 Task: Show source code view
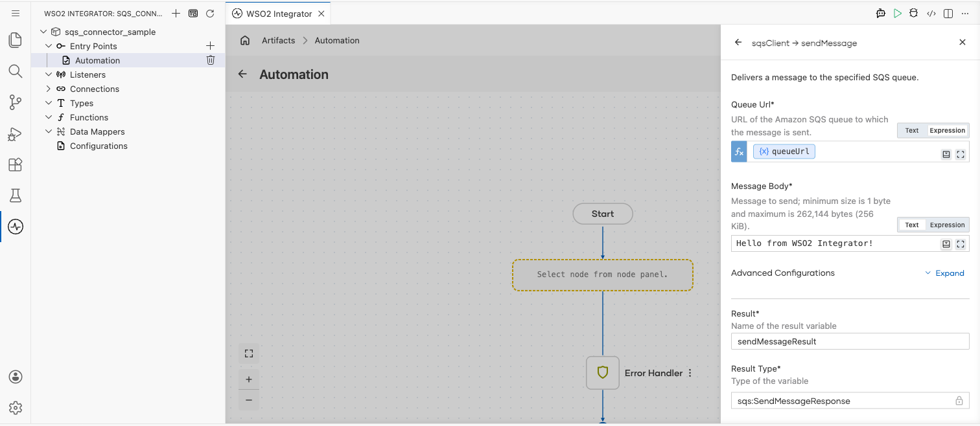931,13
